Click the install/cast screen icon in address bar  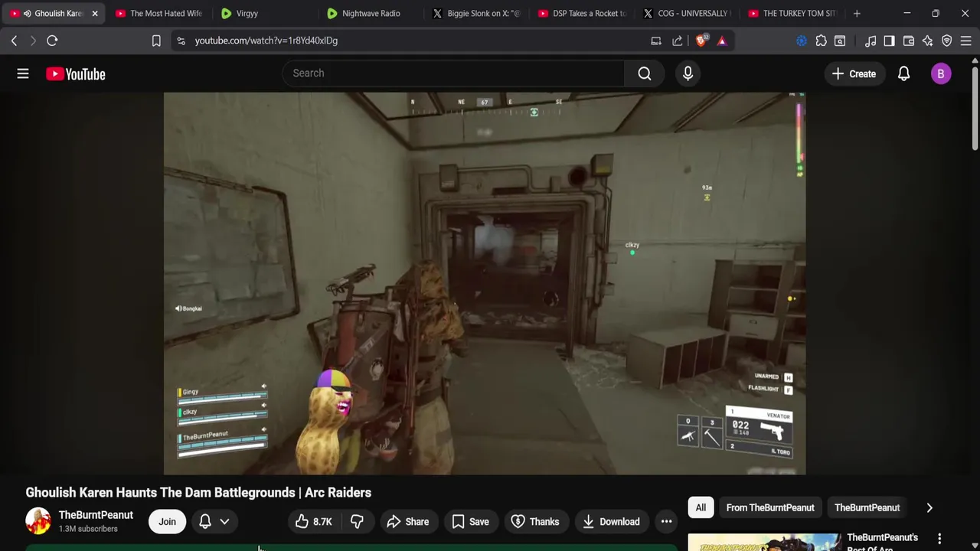[656, 41]
